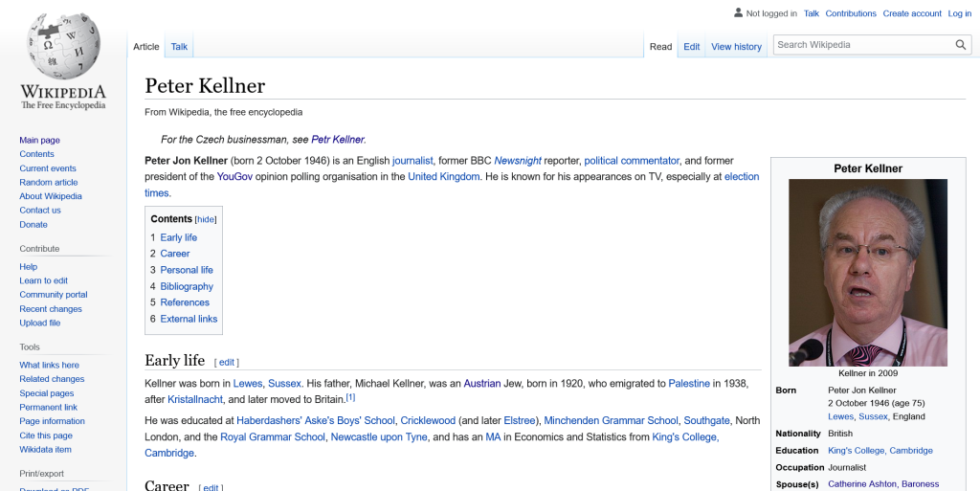Open the Palestine link
The height and width of the screenshot is (491, 980).
[689, 384]
